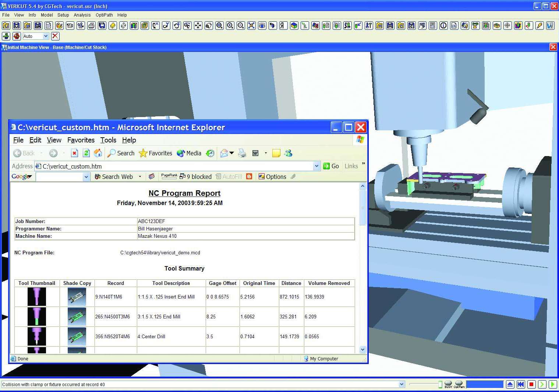Click the Save User File disk icon
Image resolution: width=559 pixels, height=392 pixels.
click(17, 25)
